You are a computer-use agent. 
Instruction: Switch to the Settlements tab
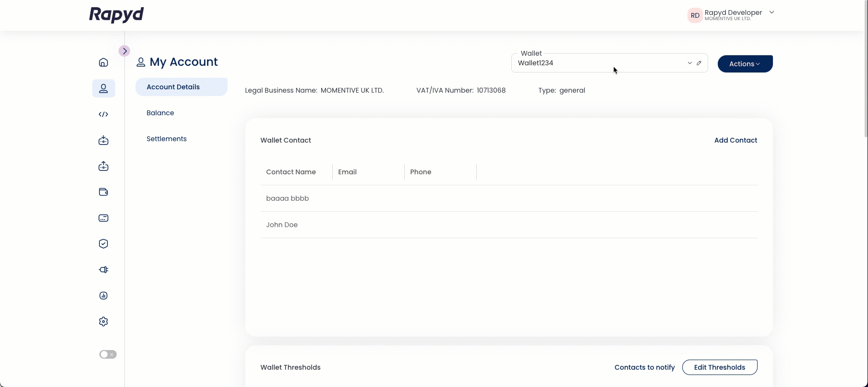coord(167,139)
